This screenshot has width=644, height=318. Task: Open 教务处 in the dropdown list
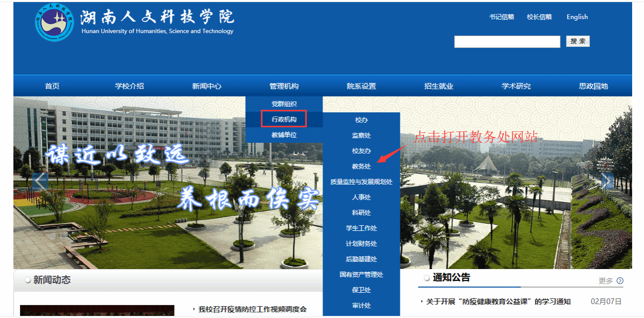tap(361, 166)
